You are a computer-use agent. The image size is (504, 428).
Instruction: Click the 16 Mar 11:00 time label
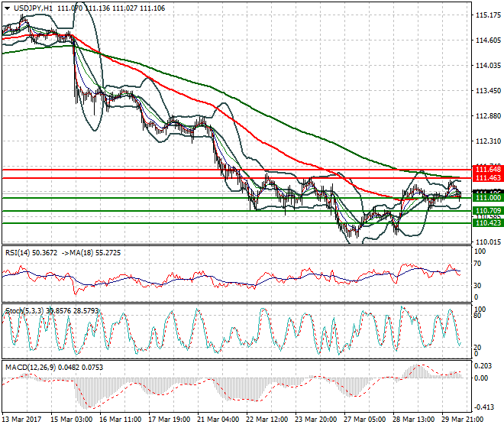click(x=120, y=420)
